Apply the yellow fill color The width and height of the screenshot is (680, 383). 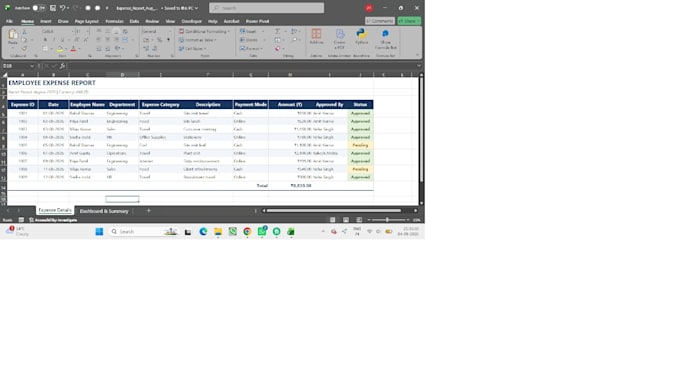[60, 49]
